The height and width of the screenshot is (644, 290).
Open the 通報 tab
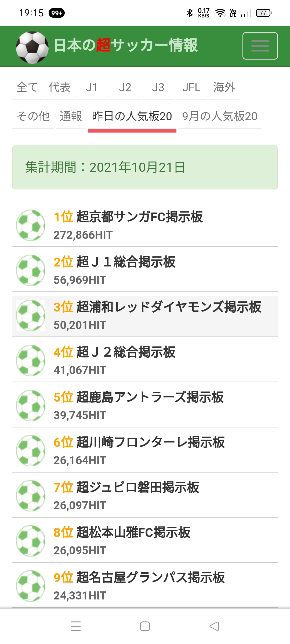(71, 116)
